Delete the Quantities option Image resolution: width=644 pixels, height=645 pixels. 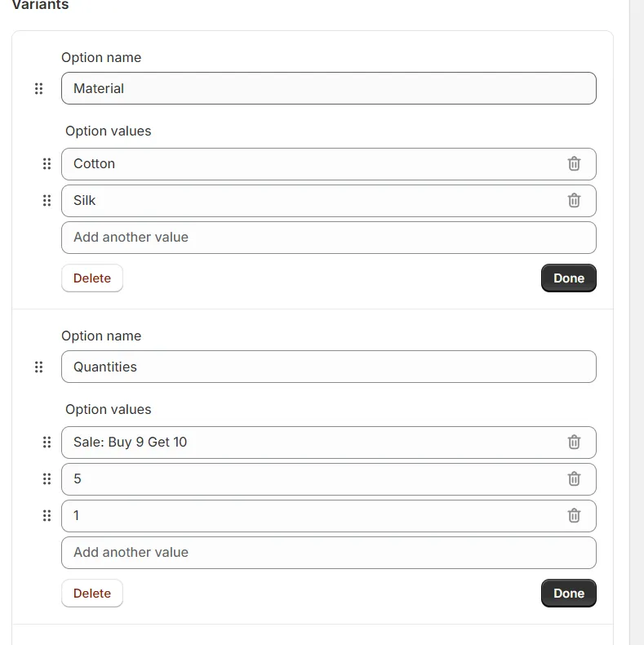(x=92, y=594)
